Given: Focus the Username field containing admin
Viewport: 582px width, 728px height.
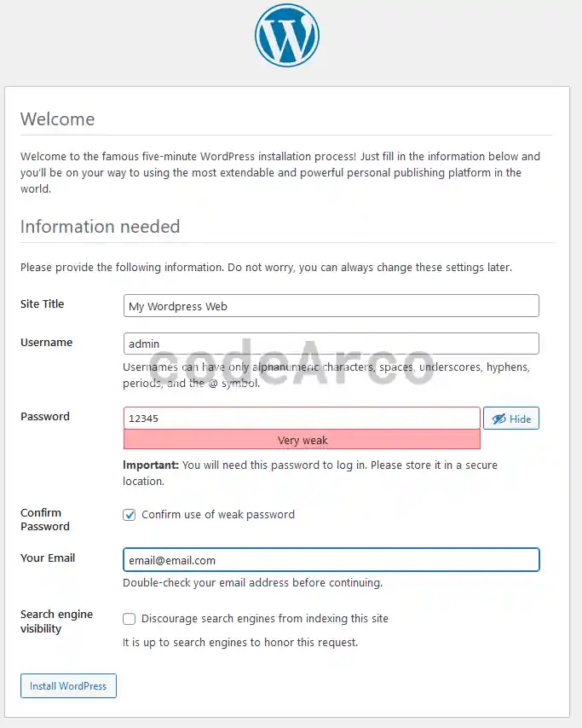Looking at the screenshot, I should 331,344.
